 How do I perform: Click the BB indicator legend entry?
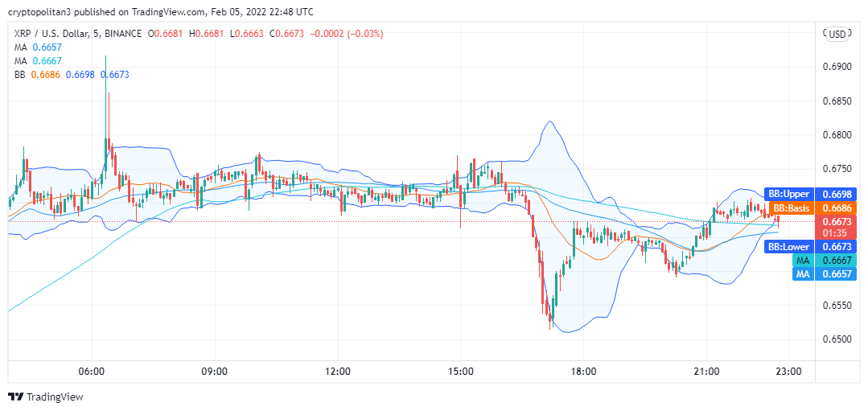tap(72, 75)
